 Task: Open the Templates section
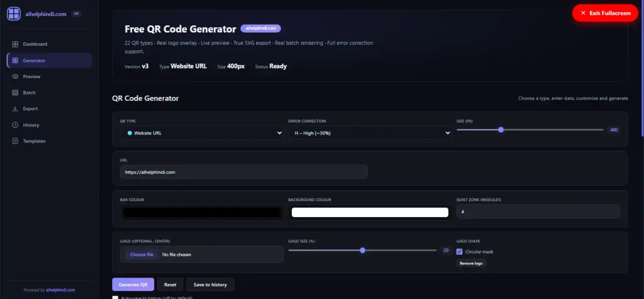(x=49, y=141)
